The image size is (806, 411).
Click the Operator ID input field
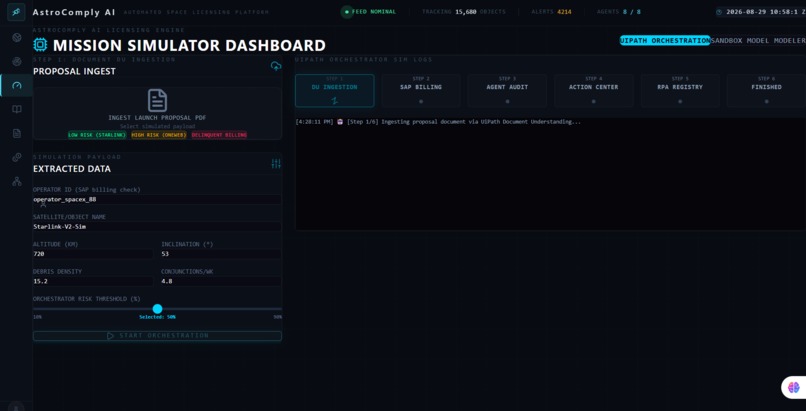click(x=157, y=199)
